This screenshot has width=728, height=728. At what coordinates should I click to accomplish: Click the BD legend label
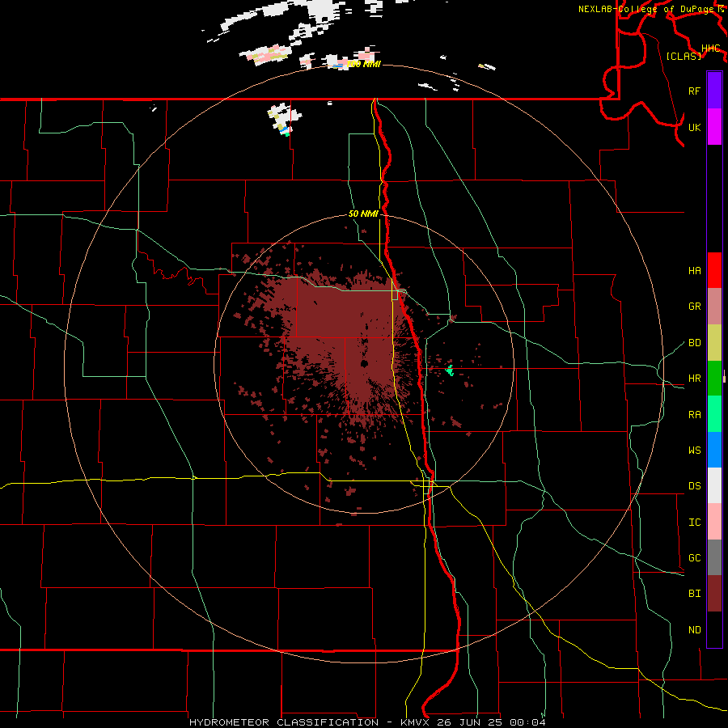point(694,343)
